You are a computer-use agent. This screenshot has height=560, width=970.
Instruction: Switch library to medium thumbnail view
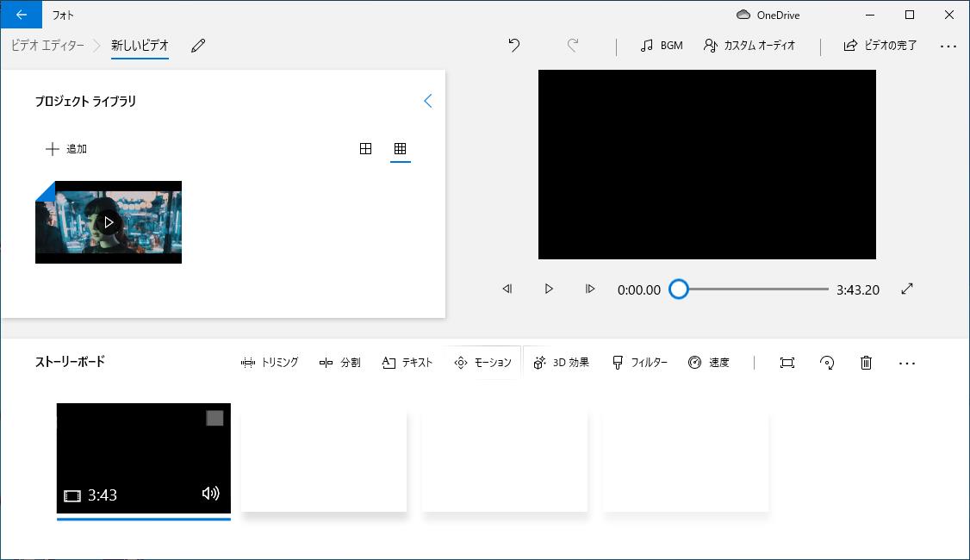click(365, 148)
